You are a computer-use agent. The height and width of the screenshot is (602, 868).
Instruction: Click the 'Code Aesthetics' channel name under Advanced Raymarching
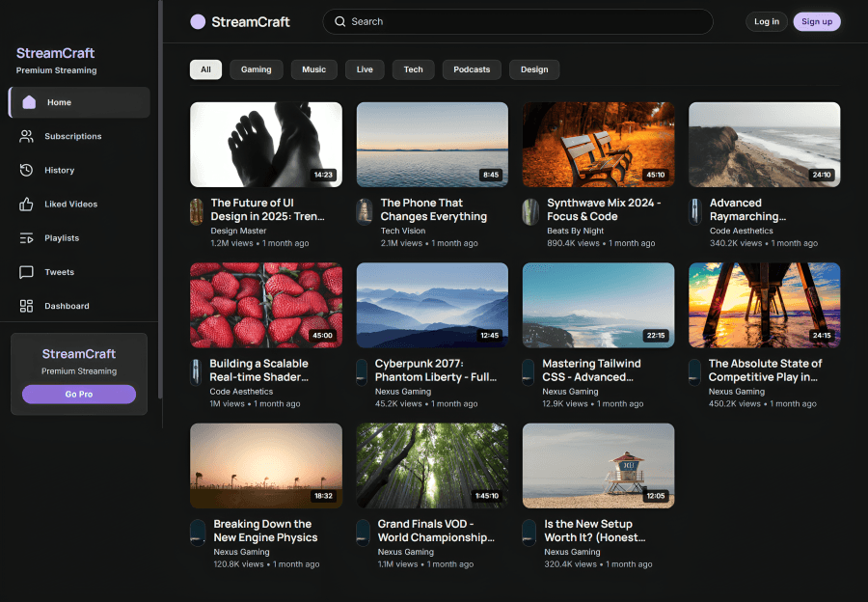(x=742, y=231)
